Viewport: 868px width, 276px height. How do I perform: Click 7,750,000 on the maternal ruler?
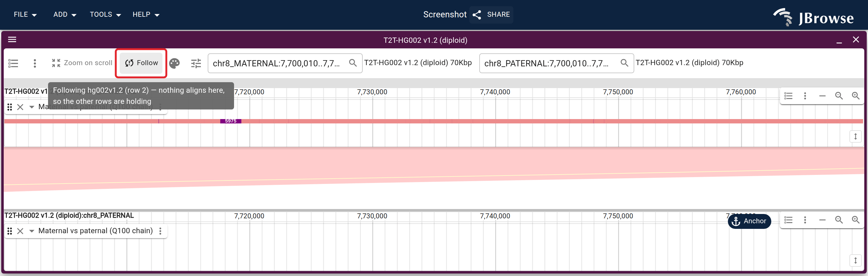click(618, 92)
